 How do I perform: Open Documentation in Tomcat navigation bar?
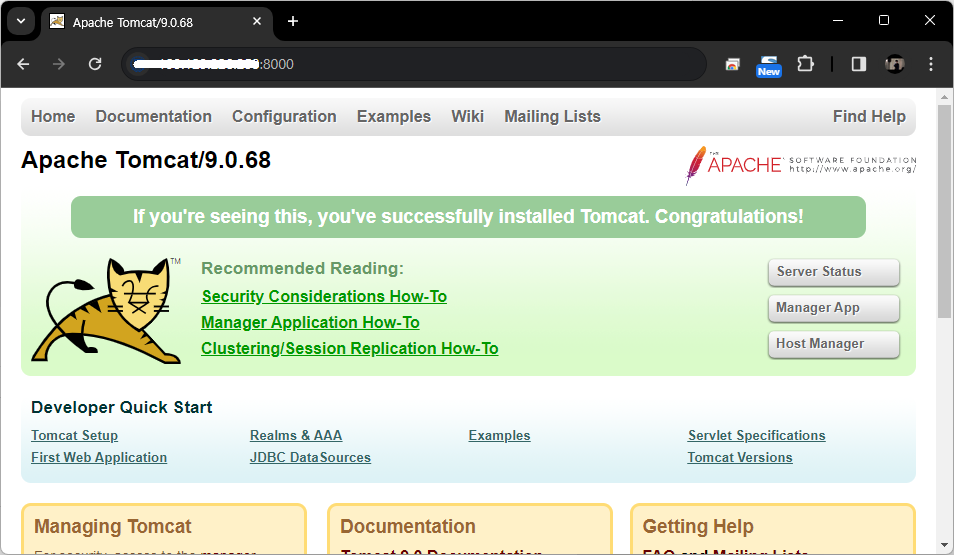[153, 116]
